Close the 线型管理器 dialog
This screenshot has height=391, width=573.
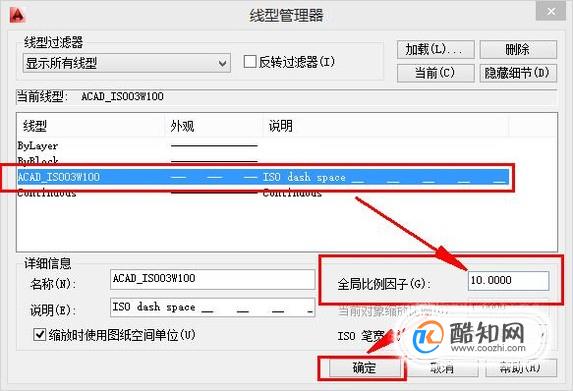[551, 12]
